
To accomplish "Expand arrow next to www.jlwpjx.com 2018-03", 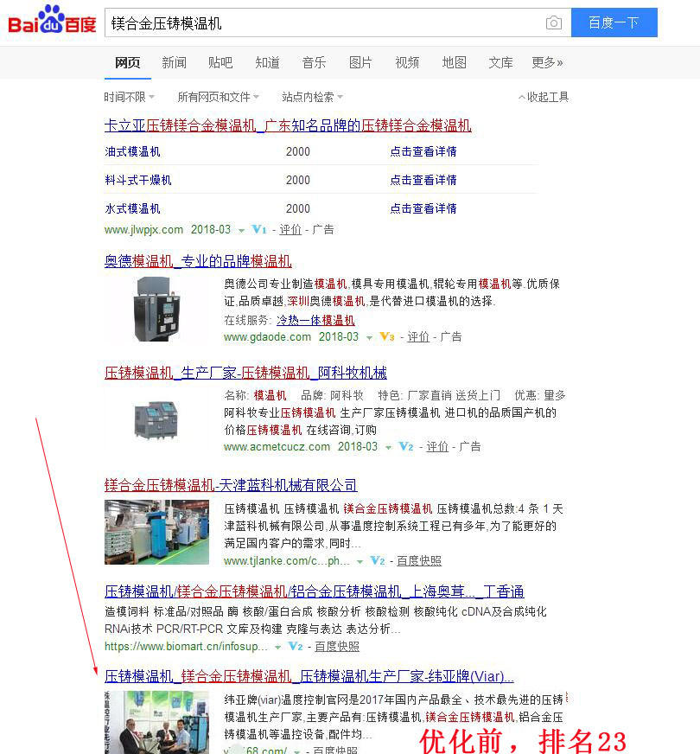I will coord(241,231).
